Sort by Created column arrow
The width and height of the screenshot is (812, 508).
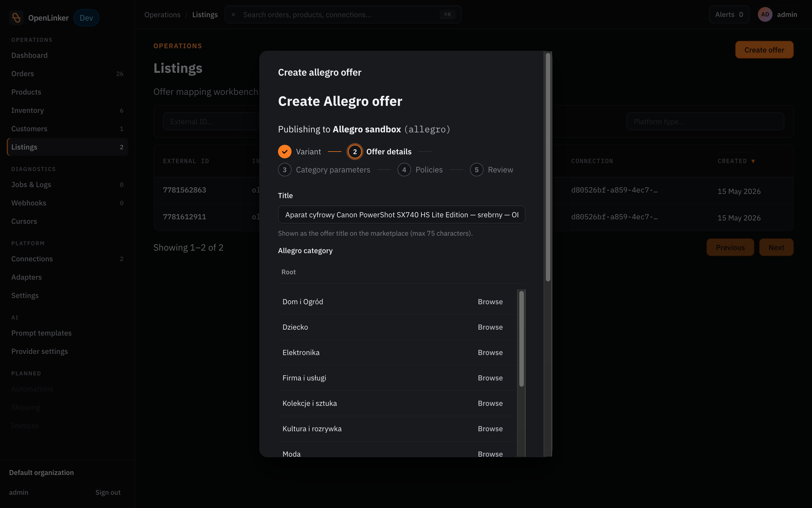(753, 161)
